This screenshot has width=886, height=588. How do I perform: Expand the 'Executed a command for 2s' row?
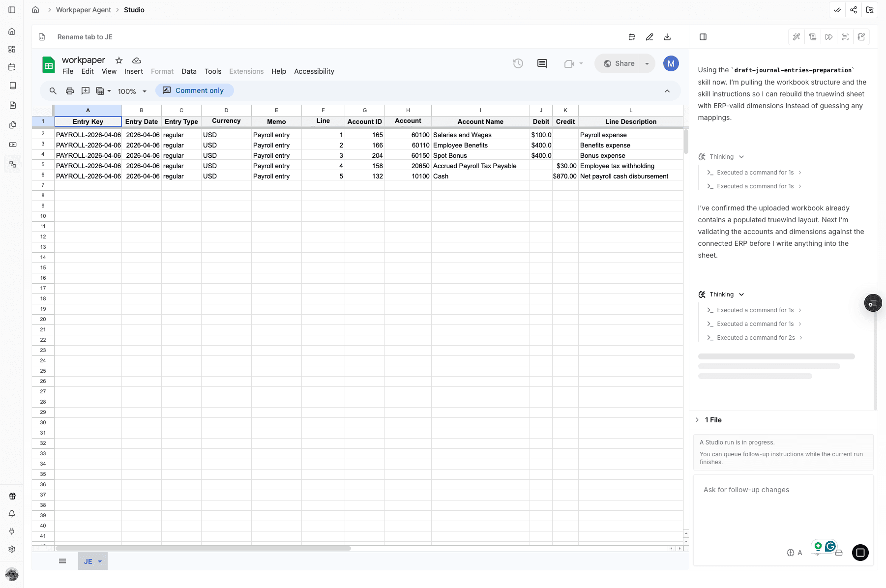coord(755,338)
